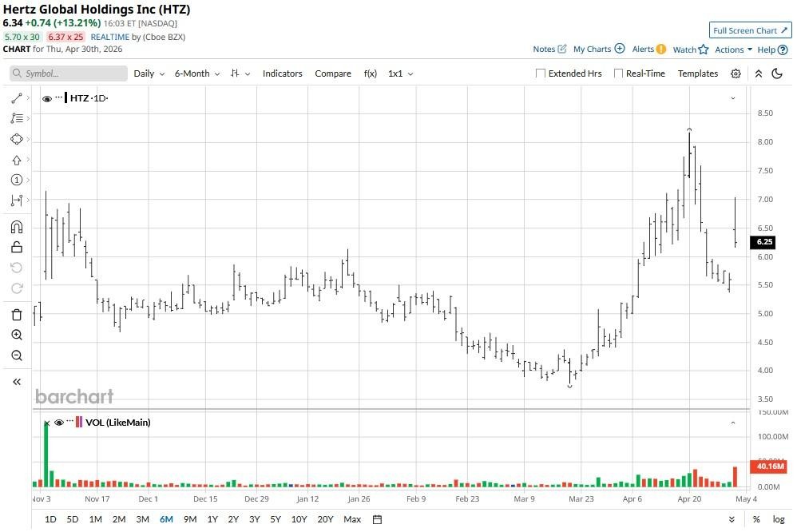The image size is (797, 532).
Task: Open the f(x) expressions menu
Action: click(x=370, y=73)
